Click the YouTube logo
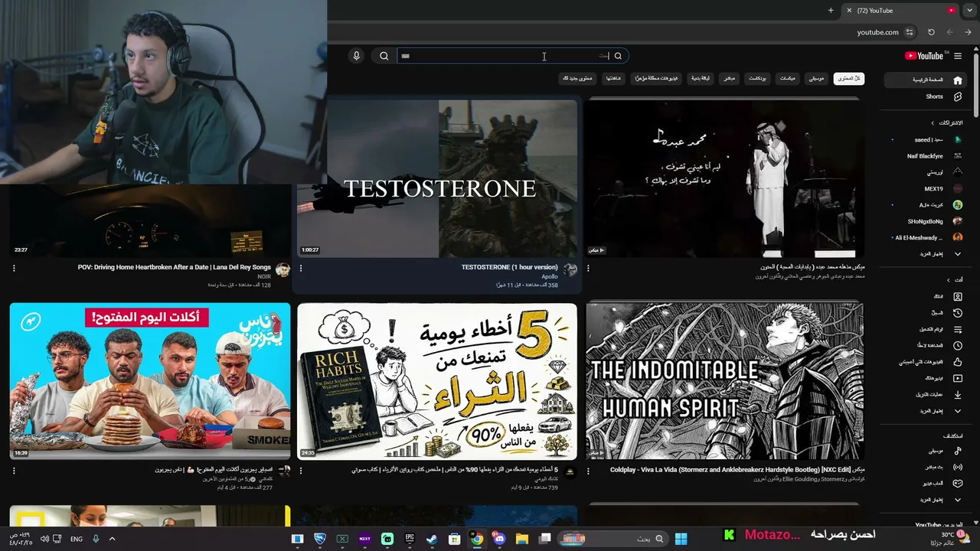This screenshot has width=980, height=551. click(925, 56)
